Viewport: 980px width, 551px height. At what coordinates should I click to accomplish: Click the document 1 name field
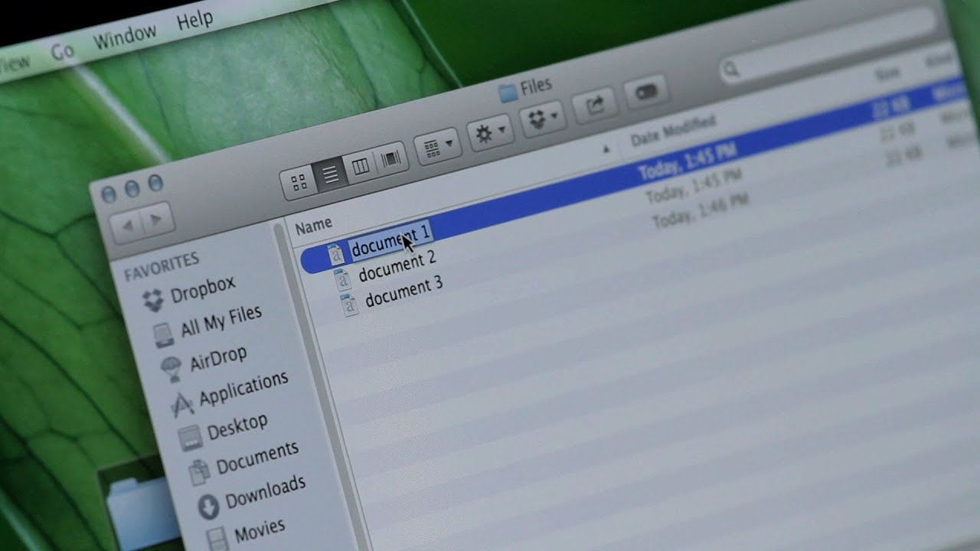tap(391, 240)
